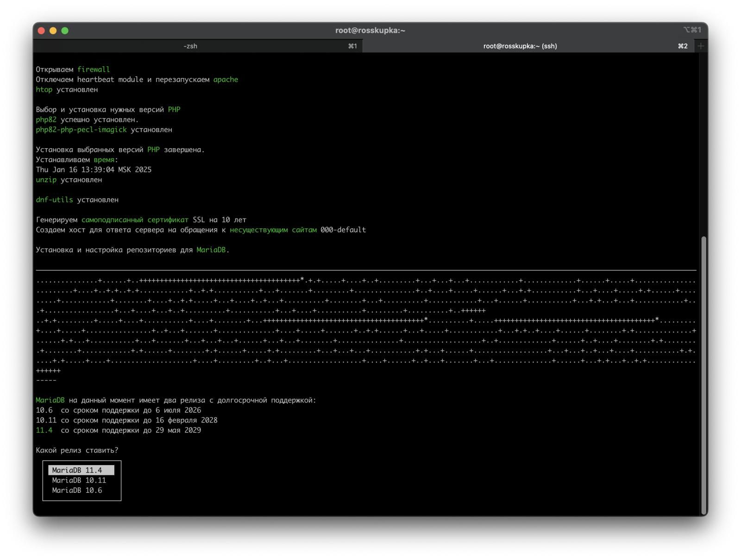
Task: Click the green text самоподписанный сертификат
Action: coord(135,220)
